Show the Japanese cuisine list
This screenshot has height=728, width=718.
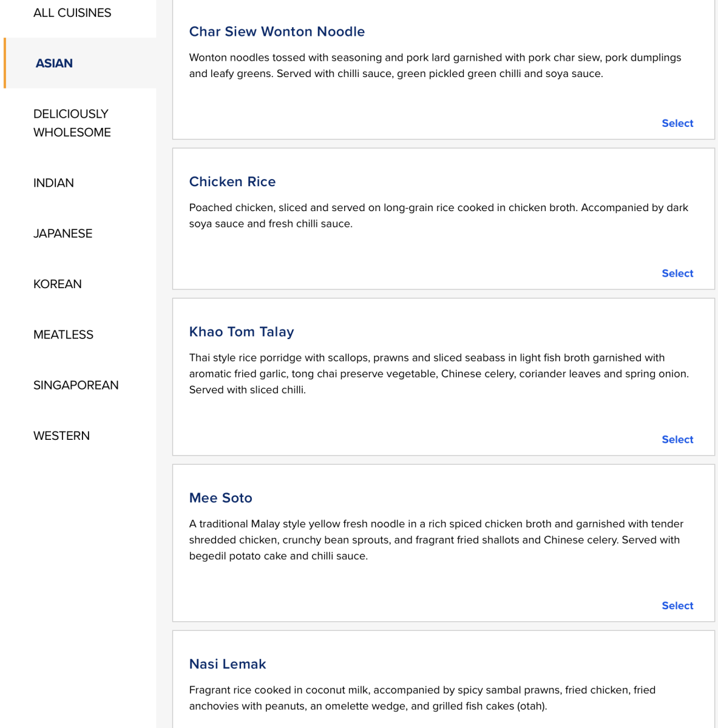63,234
